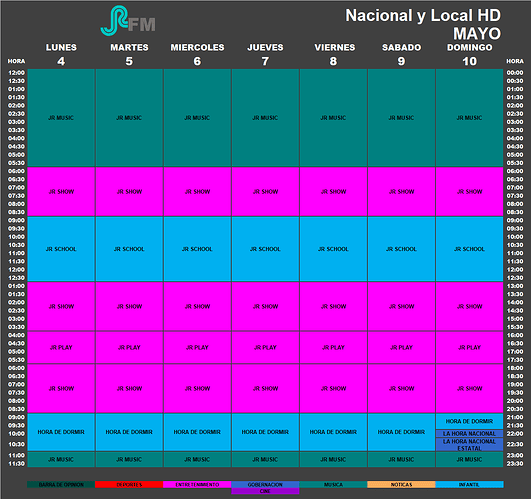Select the VIERNES 8 column header
This screenshot has height=499, width=531.
334,55
